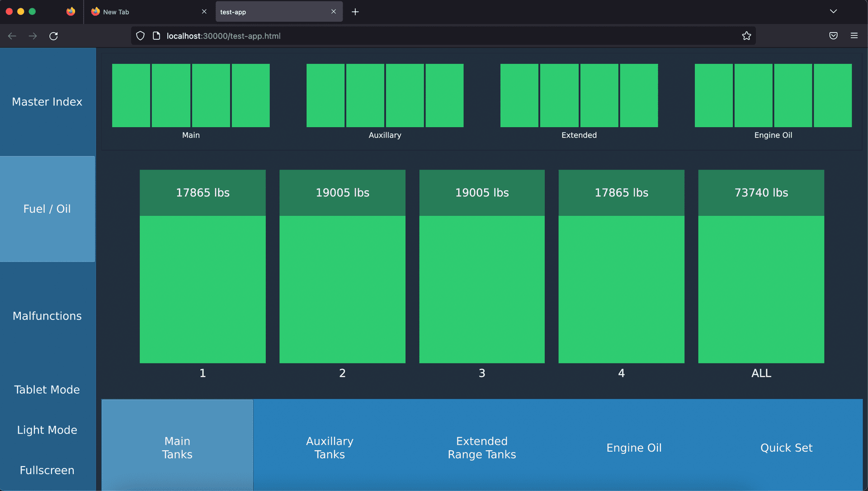Bookmark this page with the star icon
The width and height of the screenshot is (868, 491).
pos(746,36)
